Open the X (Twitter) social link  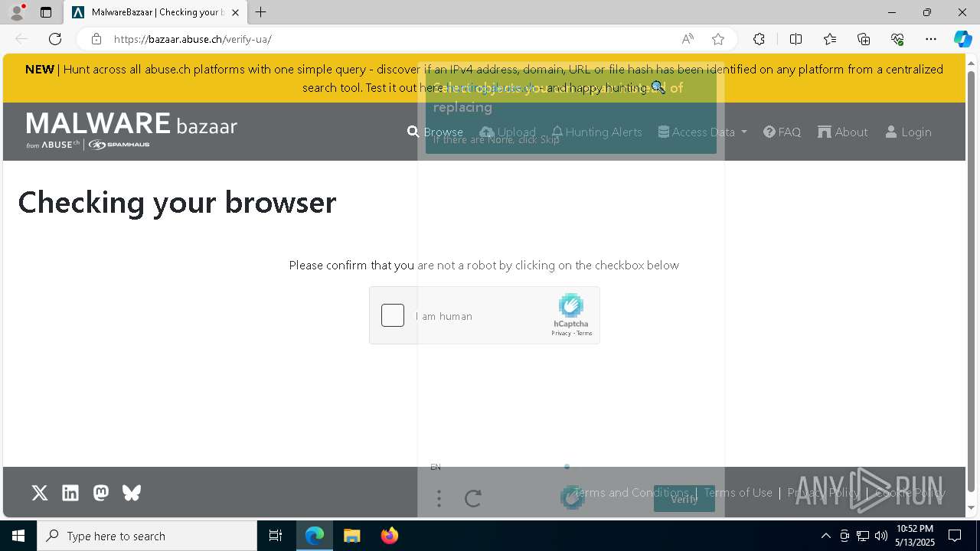coord(40,493)
